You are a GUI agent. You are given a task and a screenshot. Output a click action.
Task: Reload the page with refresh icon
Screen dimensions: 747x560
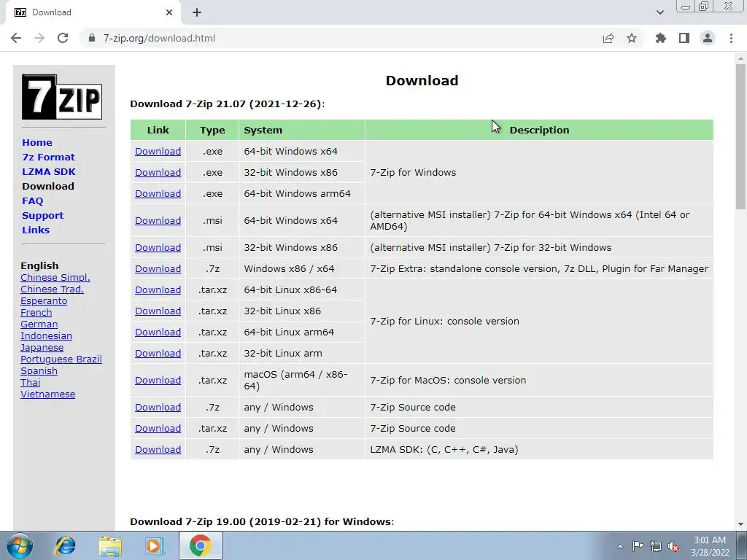click(63, 38)
